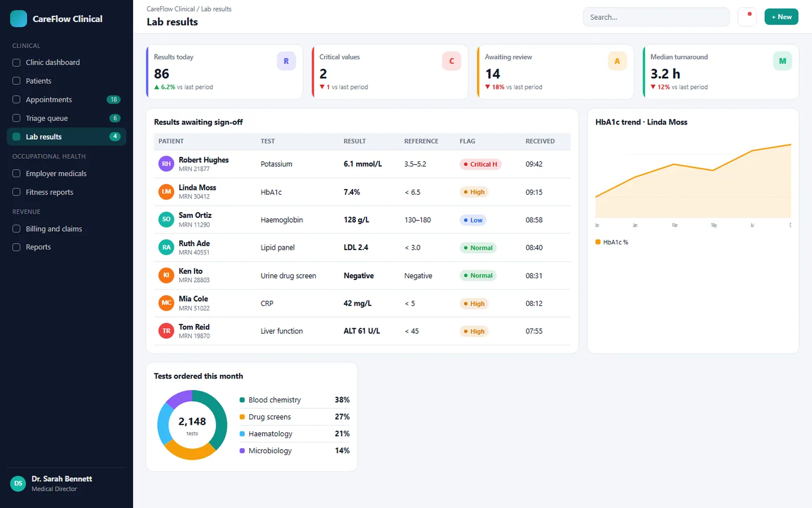This screenshot has height=508, width=812.
Task: Click the Low flag for Sam Ortiz
Action: point(473,220)
